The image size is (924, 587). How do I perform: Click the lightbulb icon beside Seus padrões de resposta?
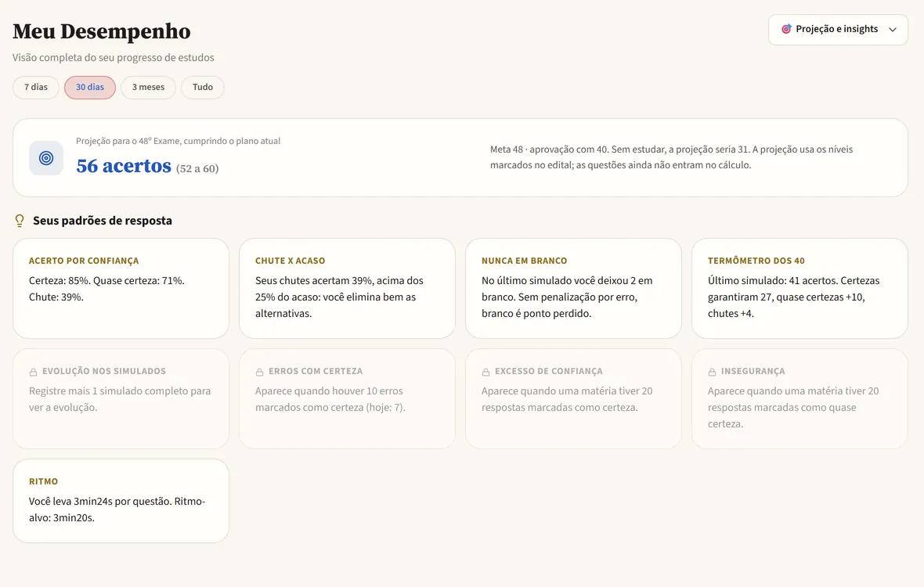click(20, 221)
